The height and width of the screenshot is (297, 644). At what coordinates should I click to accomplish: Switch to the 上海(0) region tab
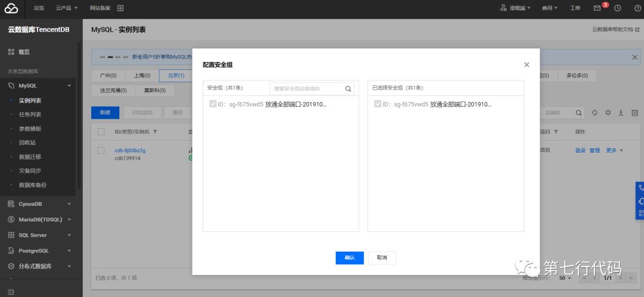coord(142,76)
